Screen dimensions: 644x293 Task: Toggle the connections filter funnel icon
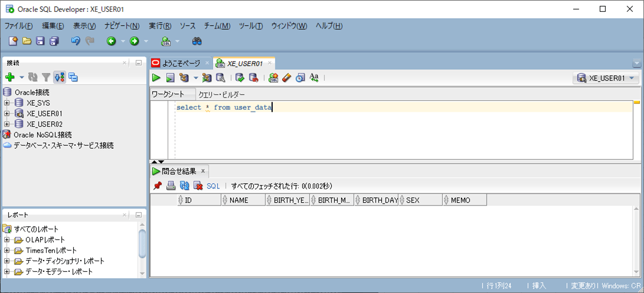pos(45,77)
